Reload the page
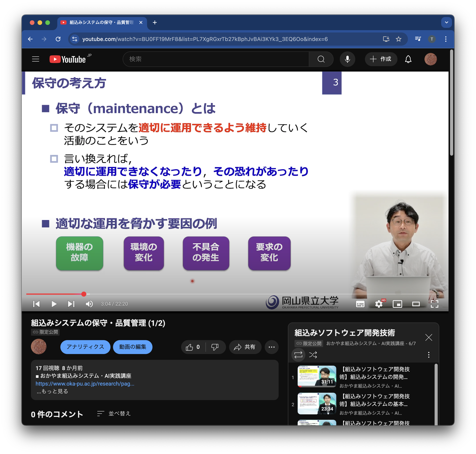This screenshot has width=476, height=454. tap(58, 39)
